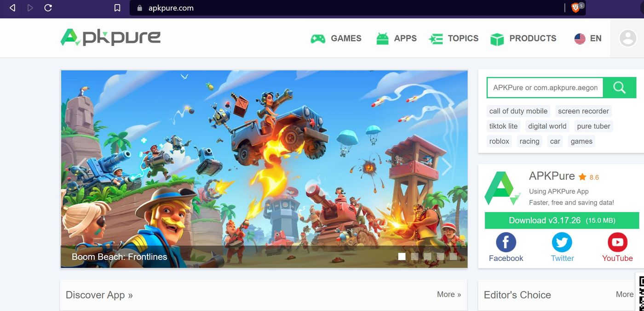Open the TOPICS menu

[x=454, y=39]
